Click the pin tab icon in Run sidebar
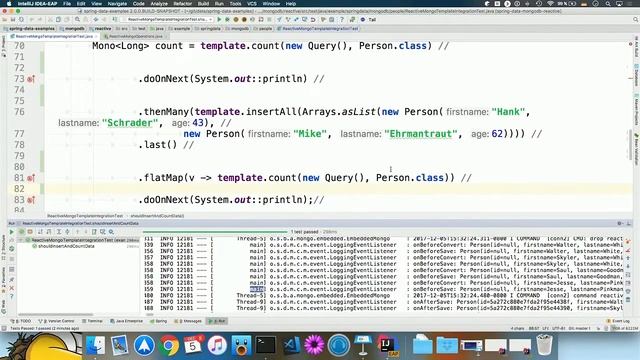Screen dimensions: 640x360 pyautogui.click(x=11, y=280)
